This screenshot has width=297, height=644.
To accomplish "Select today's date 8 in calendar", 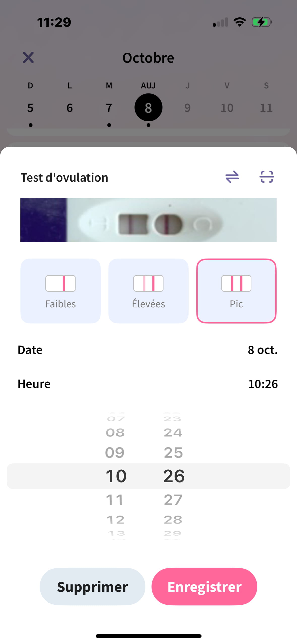I will pyautogui.click(x=148, y=108).
